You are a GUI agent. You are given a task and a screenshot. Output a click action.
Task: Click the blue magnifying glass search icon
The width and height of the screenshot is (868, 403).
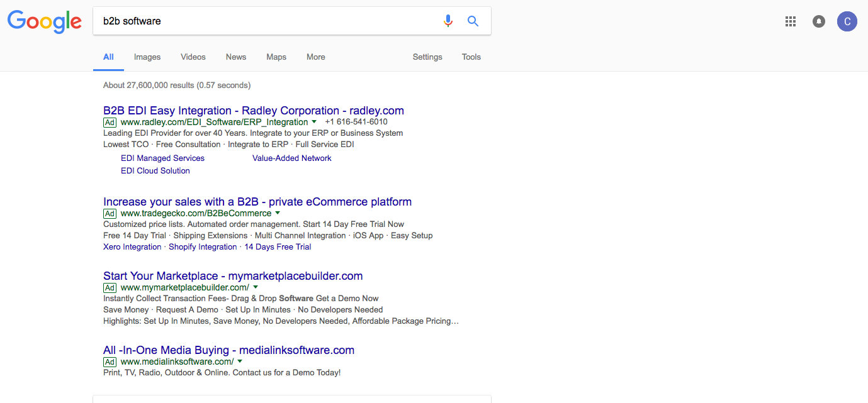coord(473,21)
